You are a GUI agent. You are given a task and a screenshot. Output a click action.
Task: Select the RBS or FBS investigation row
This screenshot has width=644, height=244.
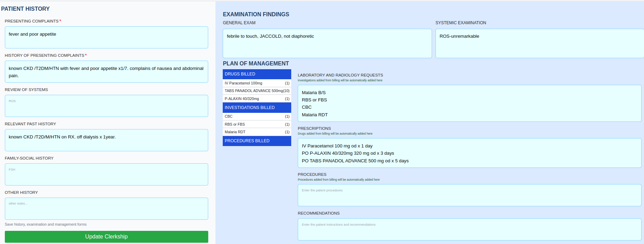257,124
